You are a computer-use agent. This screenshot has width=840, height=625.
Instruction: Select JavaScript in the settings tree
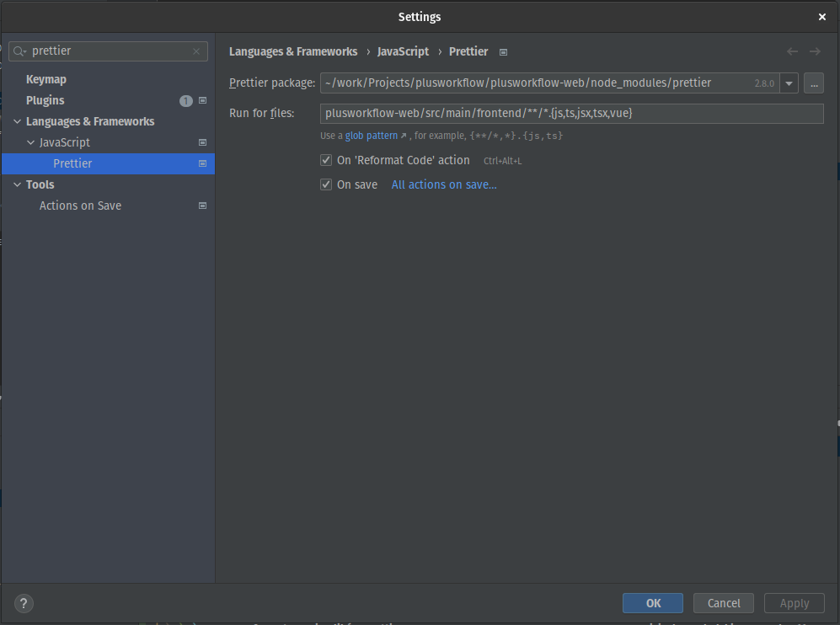click(64, 142)
